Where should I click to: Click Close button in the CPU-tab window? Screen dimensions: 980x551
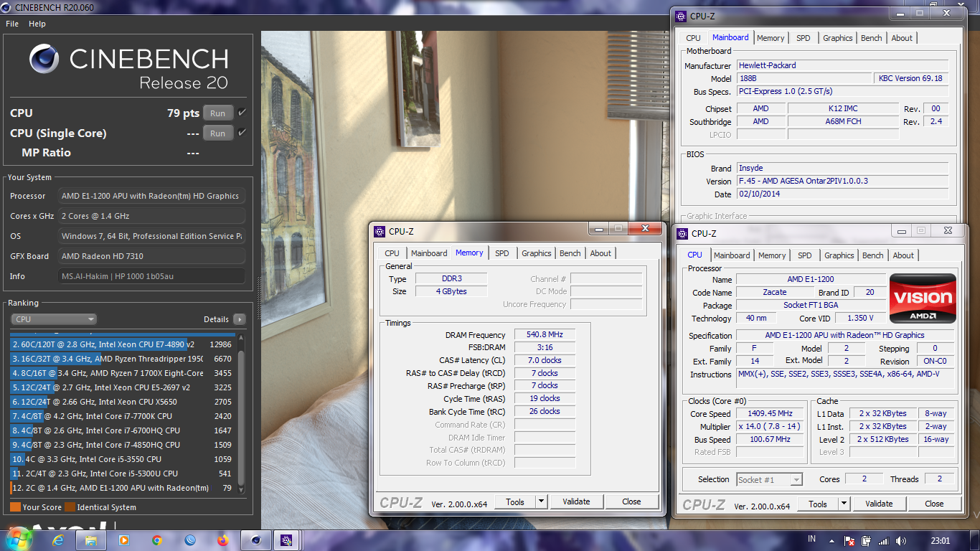(x=934, y=504)
